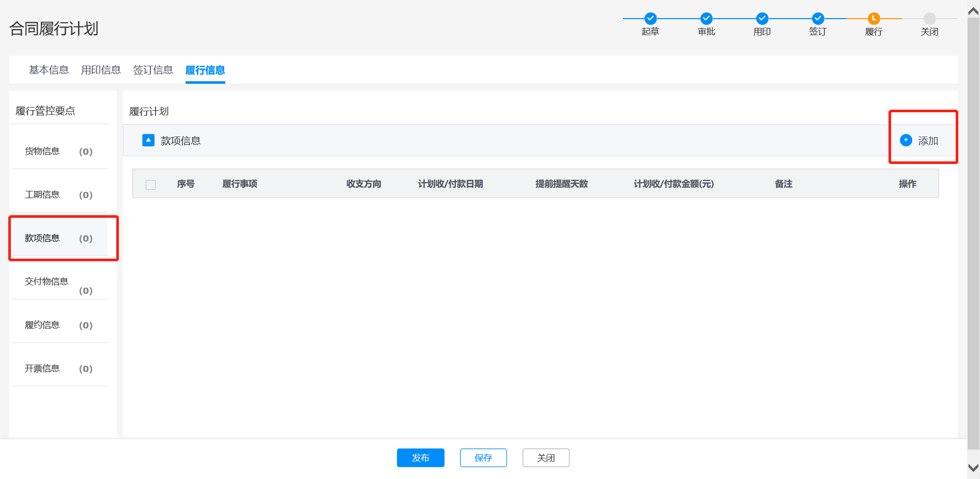Switch to the 基本信息 tab
The image size is (980, 479).
pyautogui.click(x=49, y=70)
